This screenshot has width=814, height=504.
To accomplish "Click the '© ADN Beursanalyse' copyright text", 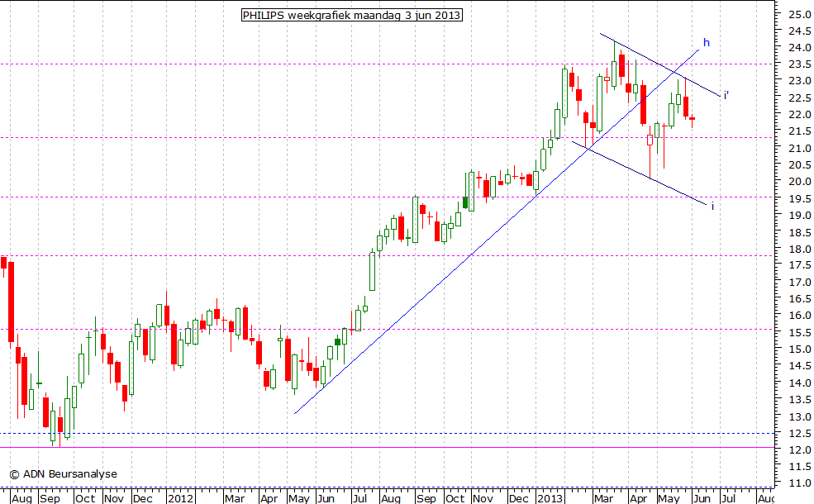I will (x=64, y=474).
